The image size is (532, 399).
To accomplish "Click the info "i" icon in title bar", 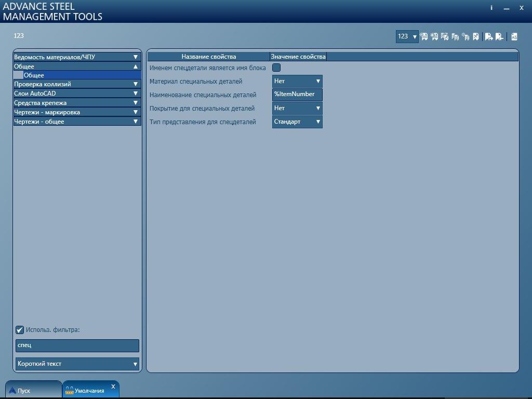I will click(491, 8).
